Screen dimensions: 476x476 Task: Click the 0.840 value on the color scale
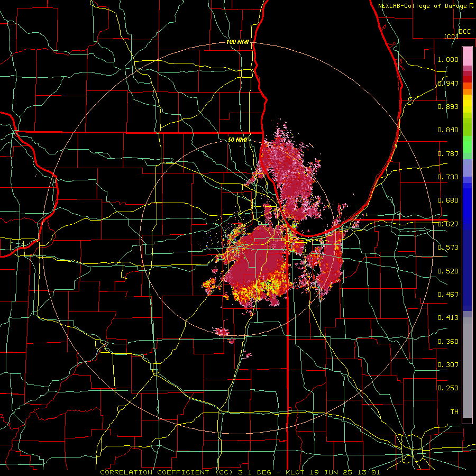tap(448, 130)
